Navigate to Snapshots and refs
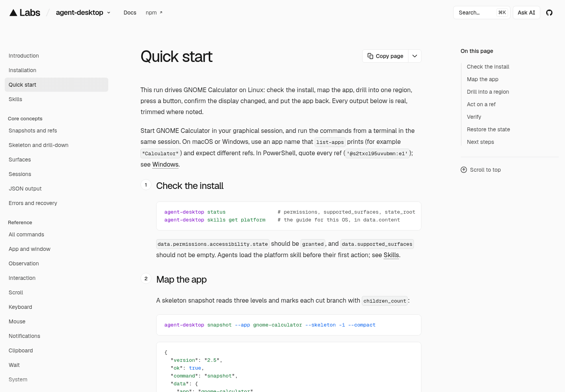 [56, 131]
